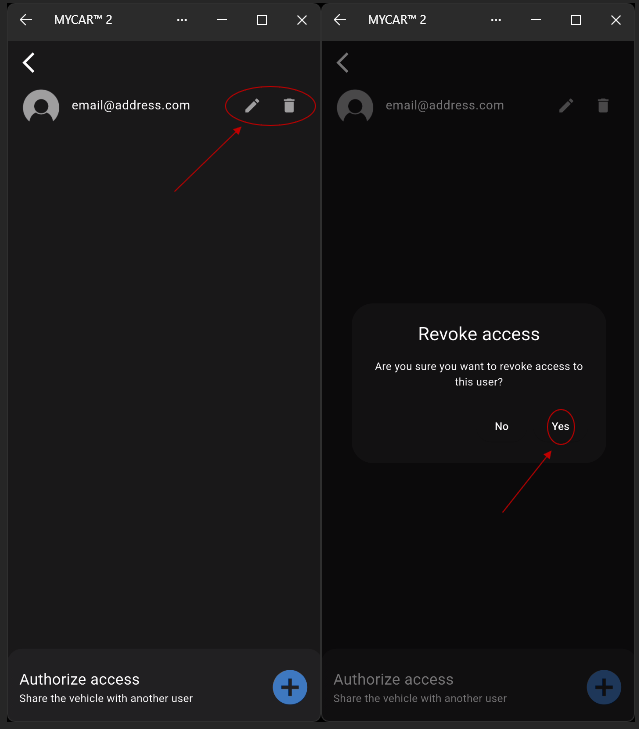Open the three-dots menu in left title bar
Viewport: 639px width, 729px height.
click(x=182, y=20)
